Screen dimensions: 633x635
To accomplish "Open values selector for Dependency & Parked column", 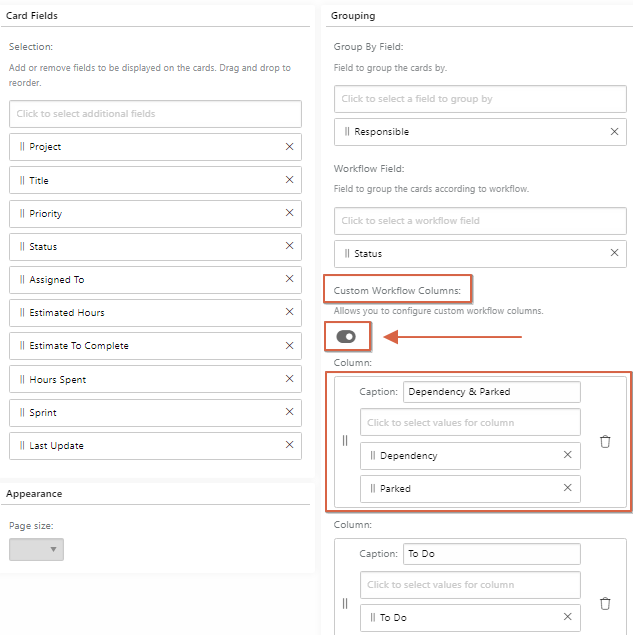I will click(470, 422).
